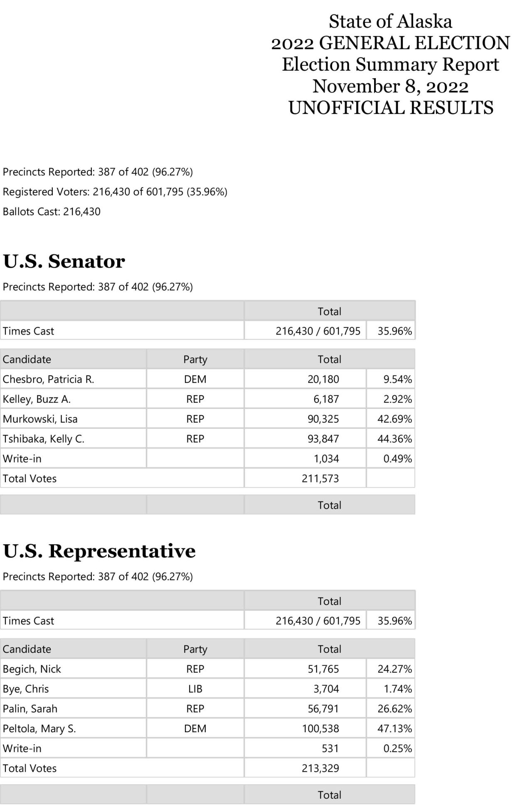The image size is (532, 812).
Task: Select the Palin, Sarah name cell
Action: pos(30,709)
